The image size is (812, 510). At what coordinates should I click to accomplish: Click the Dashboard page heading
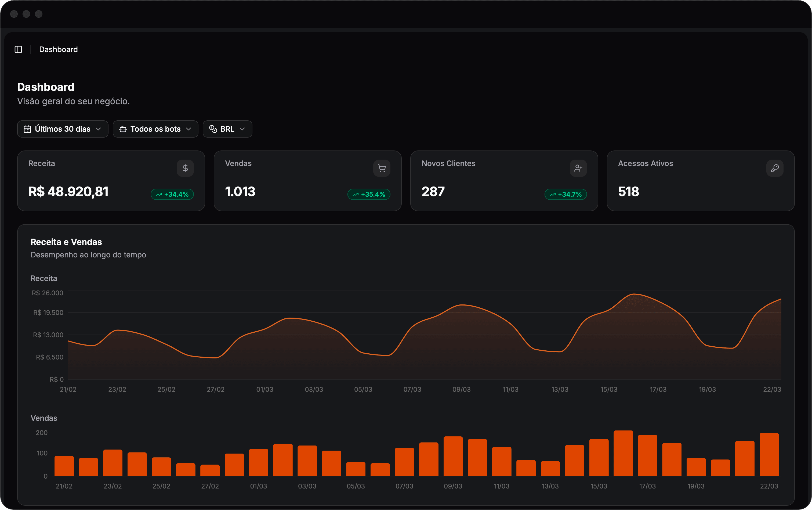45,87
